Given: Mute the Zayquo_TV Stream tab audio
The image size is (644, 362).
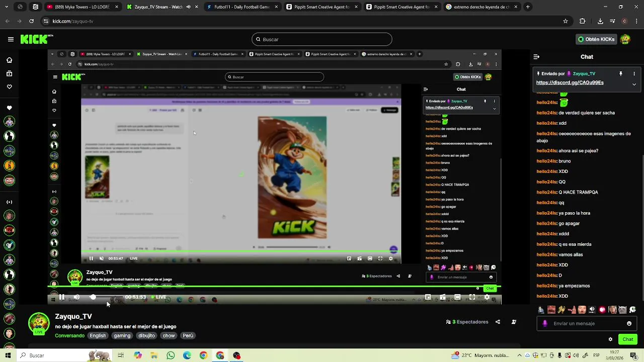Looking at the screenshot, I should click(189, 7).
